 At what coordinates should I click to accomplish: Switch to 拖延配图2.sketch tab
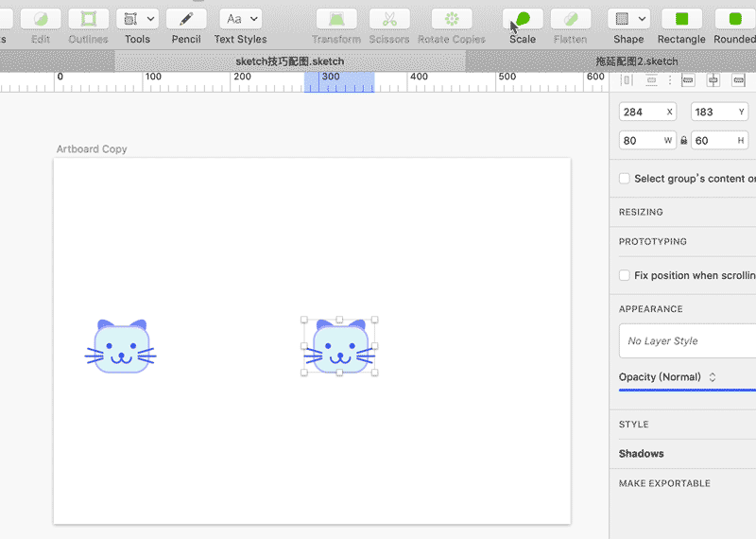click(x=636, y=61)
